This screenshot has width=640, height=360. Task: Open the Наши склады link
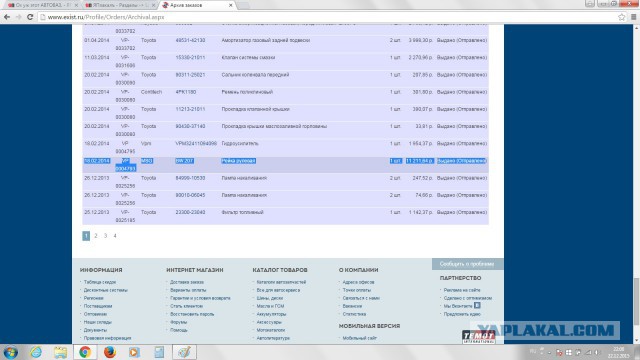(x=98, y=322)
